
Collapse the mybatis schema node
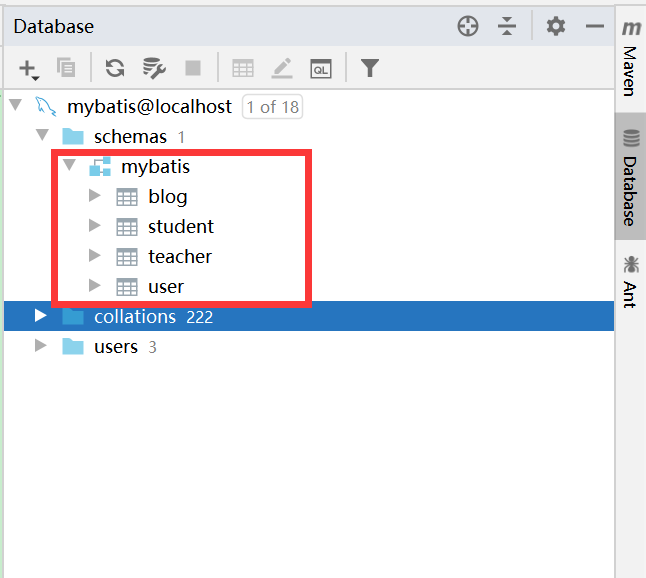pos(70,165)
